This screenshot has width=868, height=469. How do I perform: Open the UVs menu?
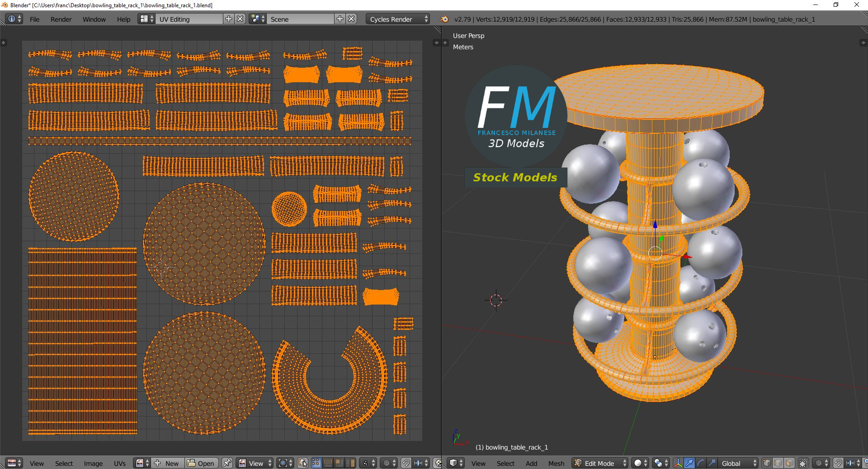coord(120,463)
